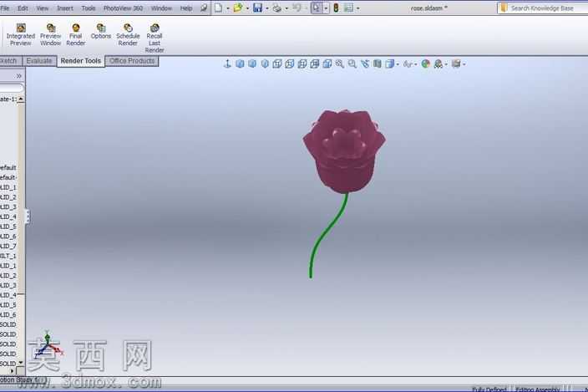Open the Help menu

[186, 8]
